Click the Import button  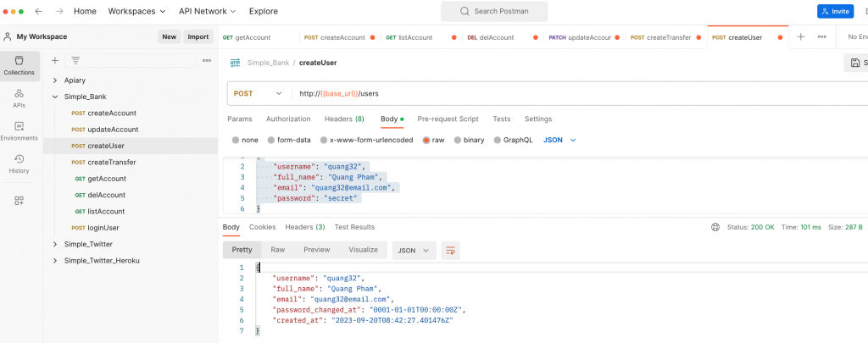click(x=198, y=36)
